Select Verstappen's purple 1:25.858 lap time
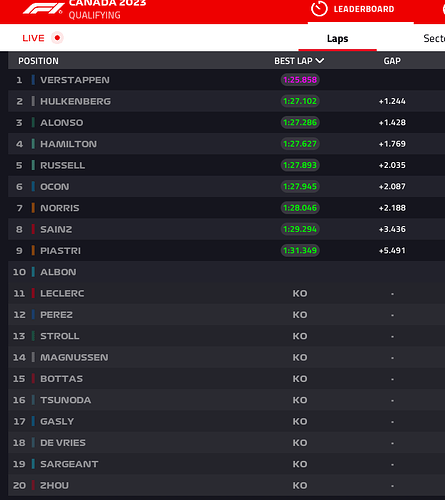 [x=300, y=80]
